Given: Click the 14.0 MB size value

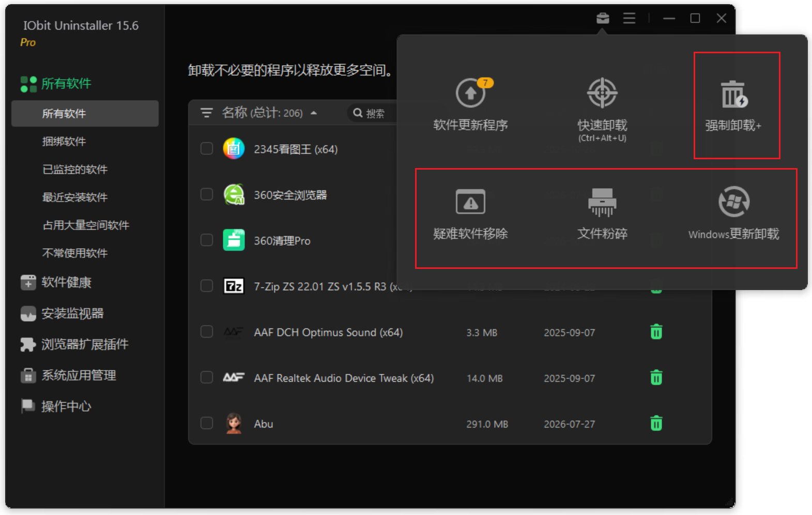Looking at the screenshot, I should [x=484, y=378].
